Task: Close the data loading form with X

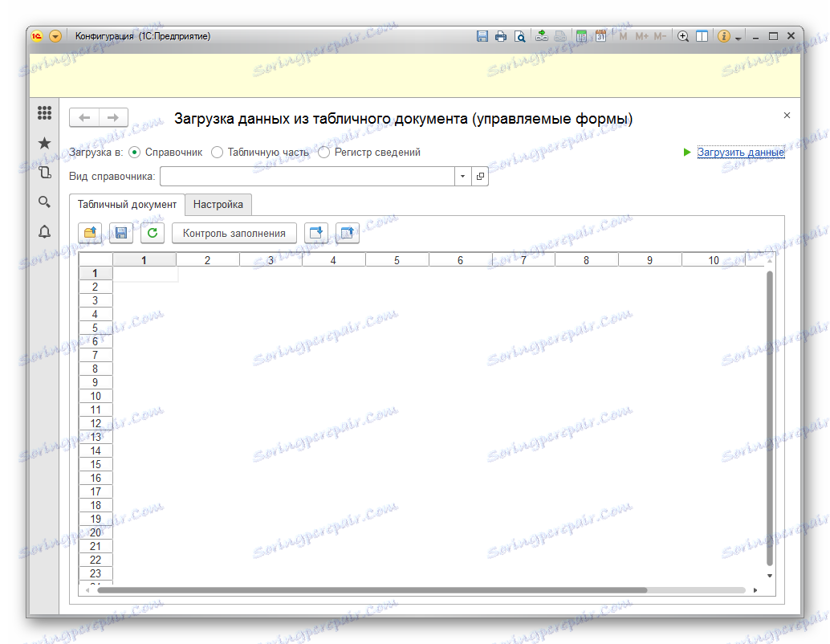Action: click(787, 115)
